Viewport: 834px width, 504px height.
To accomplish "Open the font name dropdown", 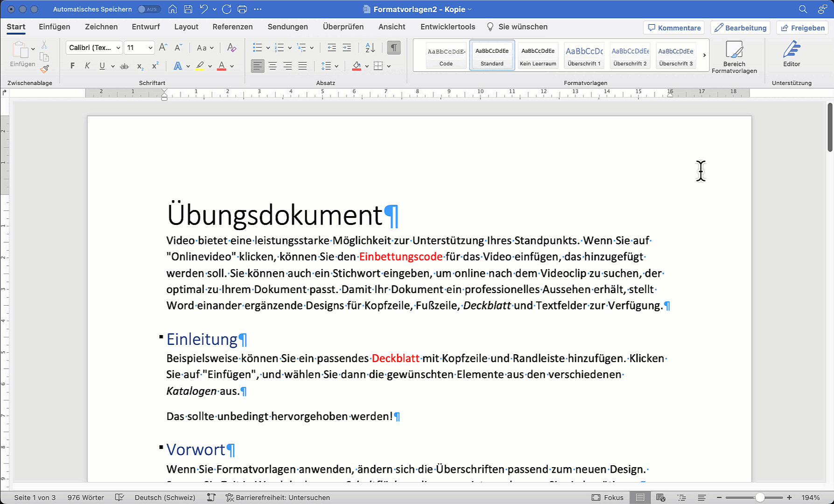I will click(x=118, y=48).
